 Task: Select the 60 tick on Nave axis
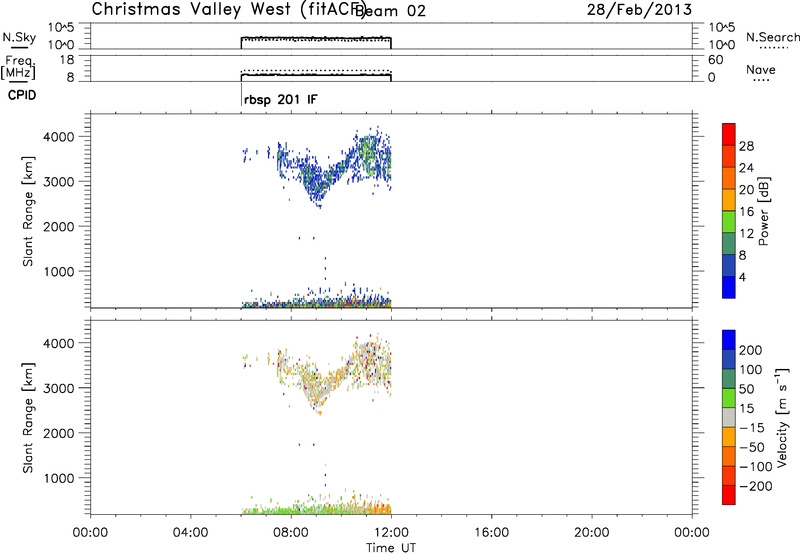point(716,60)
